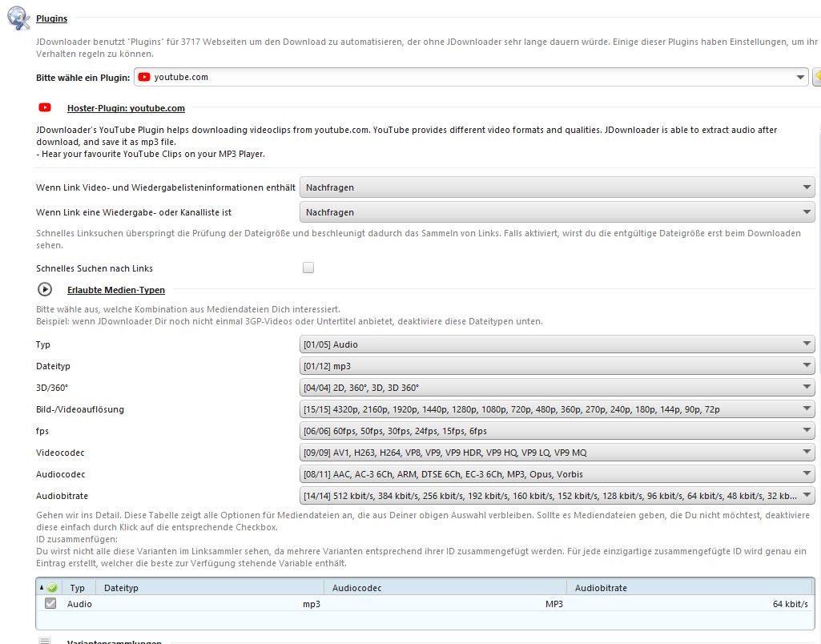The width and height of the screenshot is (821, 644).
Task: Sort table by Typ column header
Action: pyautogui.click(x=77, y=588)
